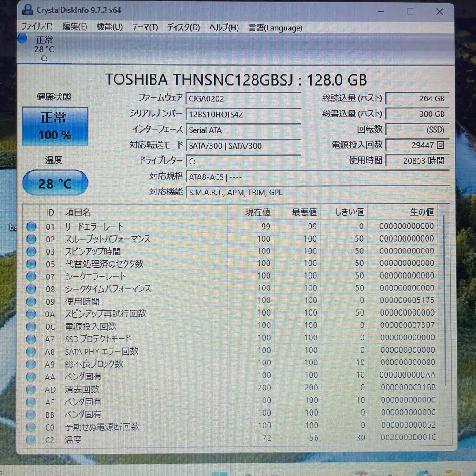The width and height of the screenshot is (476, 476).
Task: Click the total host writes value 300 GB
Action: coord(417,114)
